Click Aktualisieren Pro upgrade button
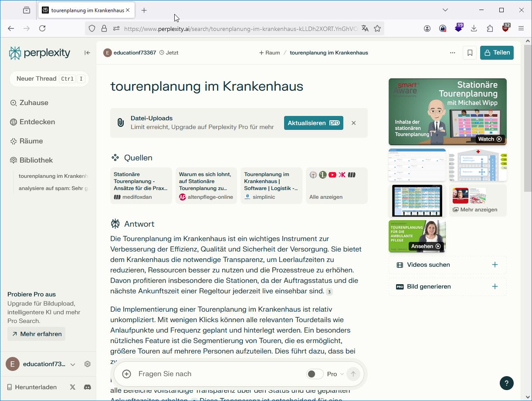 pyautogui.click(x=314, y=123)
